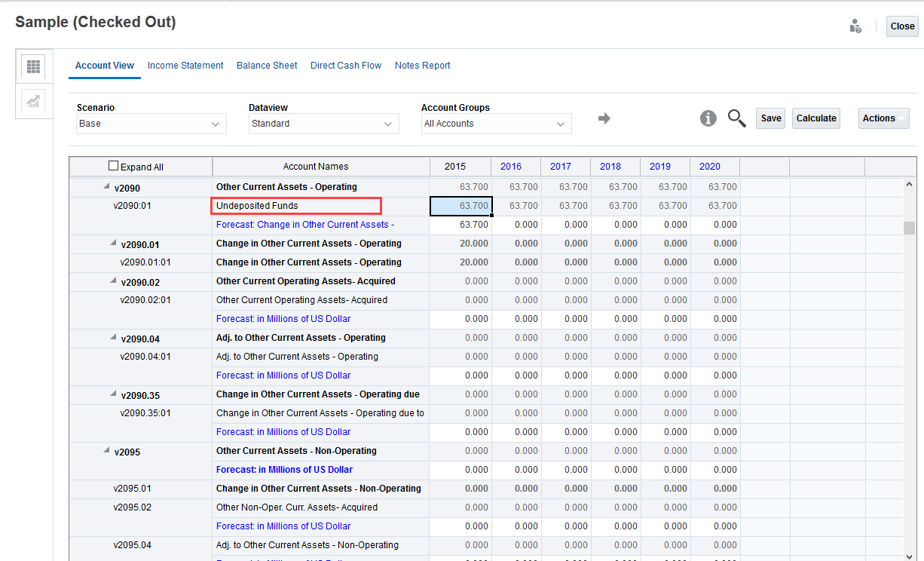Screen dimensions: 924x561
Task: Switch to the Income Statement tab
Action: [x=185, y=66]
